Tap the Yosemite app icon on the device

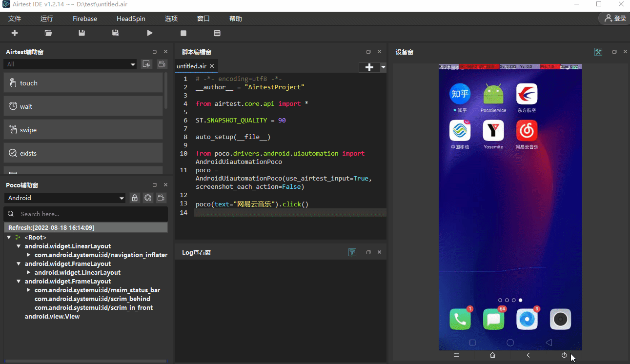point(493,131)
